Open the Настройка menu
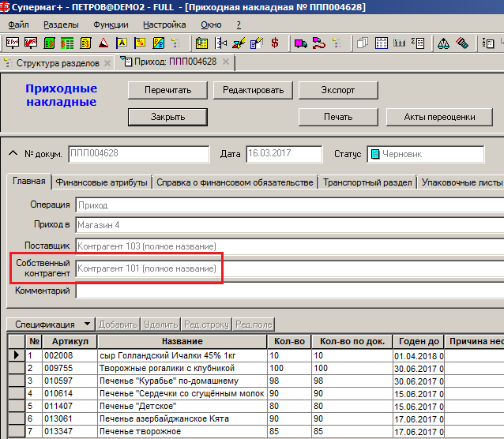The height and width of the screenshot is (439, 504). pyautogui.click(x=164, y=24)
